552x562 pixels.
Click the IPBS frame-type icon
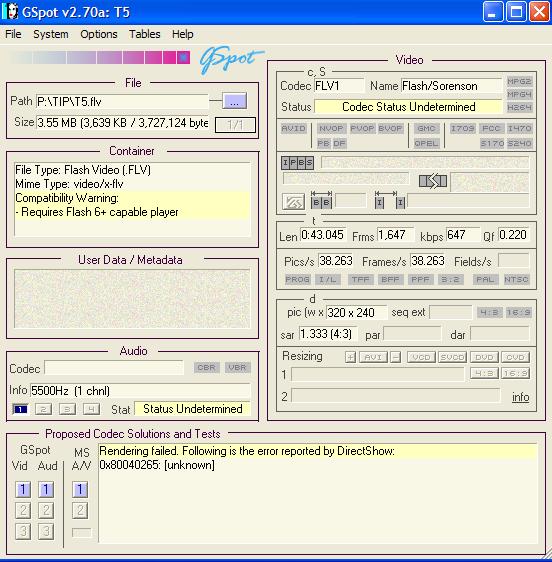pyautogui.click(x=297, y=163)
